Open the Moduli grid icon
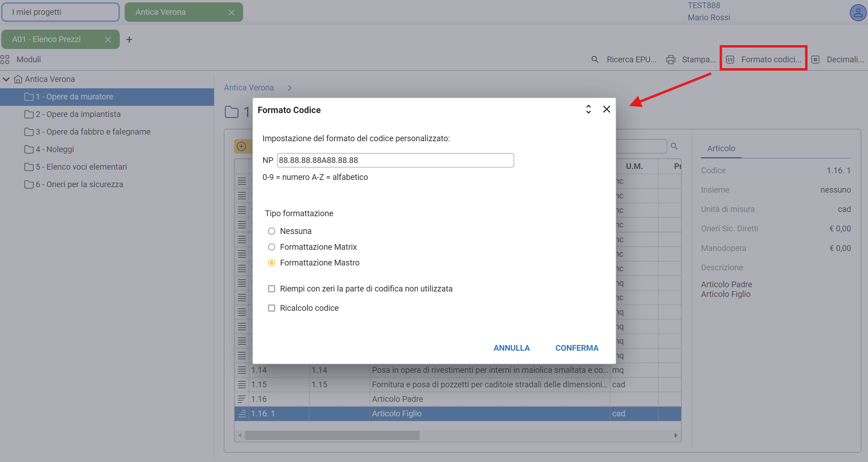Image resolution: width=868 pixels, height=462 pixels. 5,60
